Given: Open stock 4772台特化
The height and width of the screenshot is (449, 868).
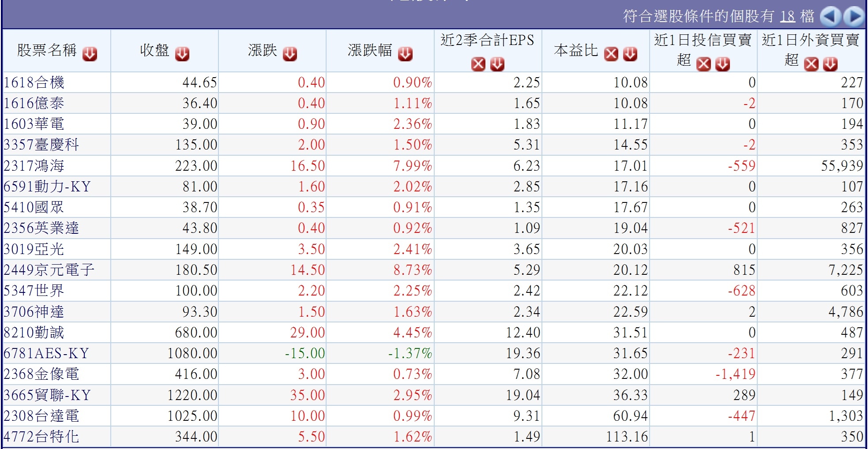Looking at the screenshot, I should tap(41, 437).
